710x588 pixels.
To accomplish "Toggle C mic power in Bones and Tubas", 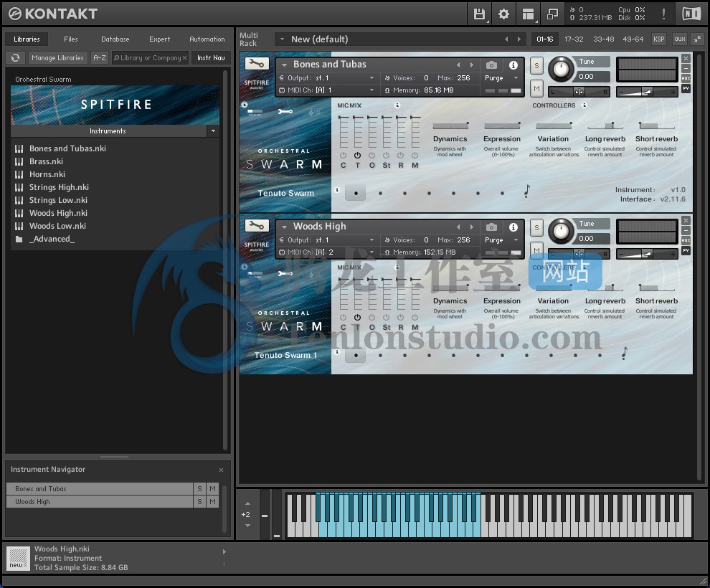I will click(x=344, y=156).
